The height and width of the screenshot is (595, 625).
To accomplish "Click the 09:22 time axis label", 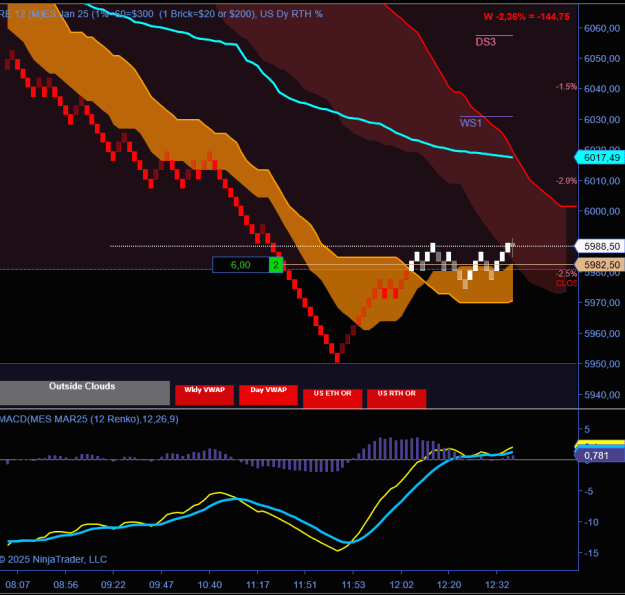I will [113, 585].
